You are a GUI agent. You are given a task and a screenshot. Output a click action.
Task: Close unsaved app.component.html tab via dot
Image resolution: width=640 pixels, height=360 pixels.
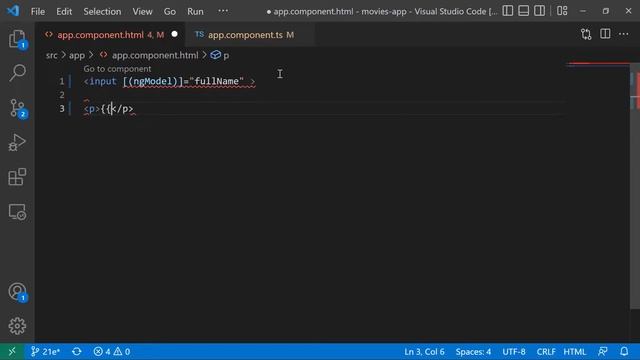pos(175,34)
